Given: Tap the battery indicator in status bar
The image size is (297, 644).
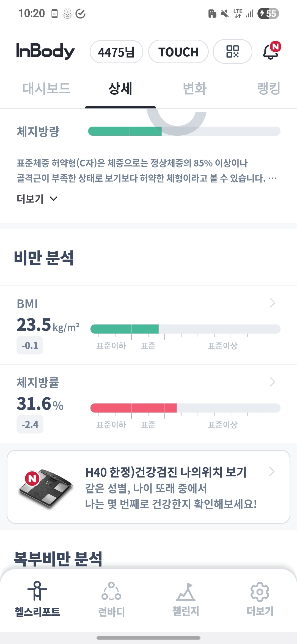Looking at the screenshot, I should pyautogui.click(x=268, y=13).
